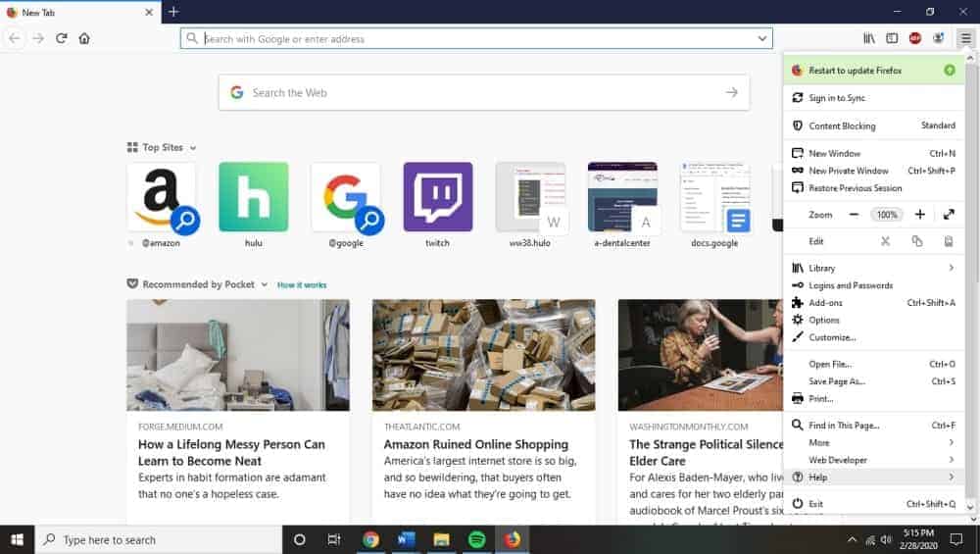The width and height of the screenshot is (980, 554).
Task: Open Spotify from the taskbar
Action: pos(477,539)
